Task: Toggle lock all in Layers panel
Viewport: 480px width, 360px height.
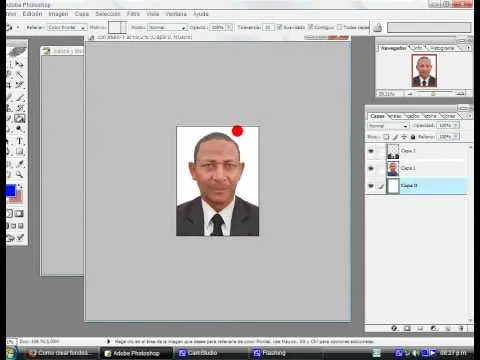Action: [413, 137]
